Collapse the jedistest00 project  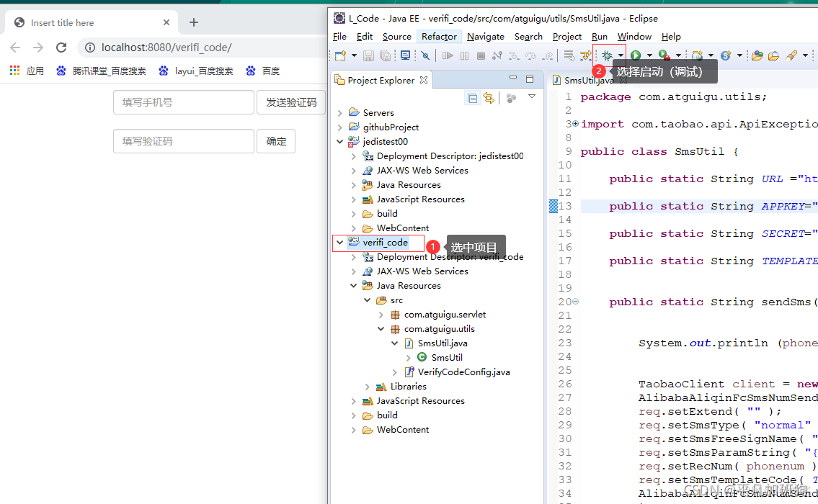[x=339, y=141]
